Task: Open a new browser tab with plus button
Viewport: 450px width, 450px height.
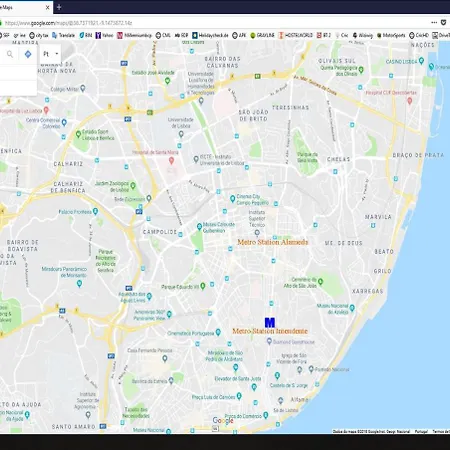Action: pyautogui.click(x=59, y=7)
